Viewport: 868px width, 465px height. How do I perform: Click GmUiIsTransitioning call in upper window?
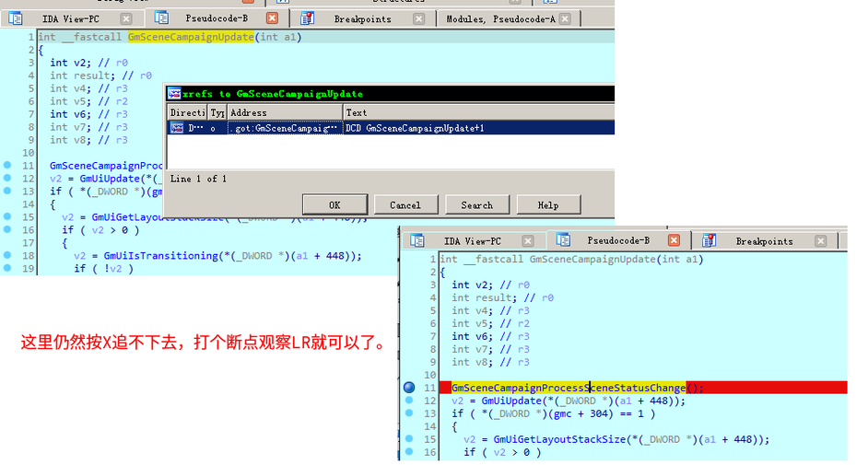click(161, 255)
